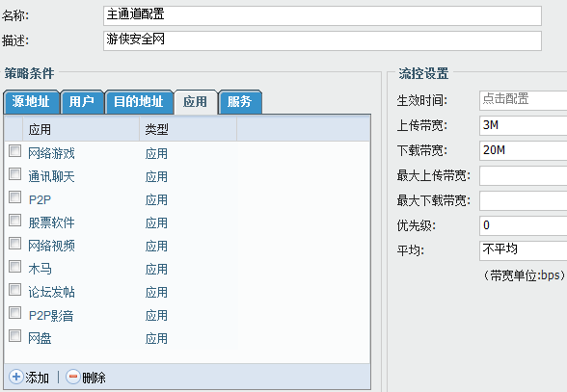Tick the P2P application checkbox

coord(14,196)
